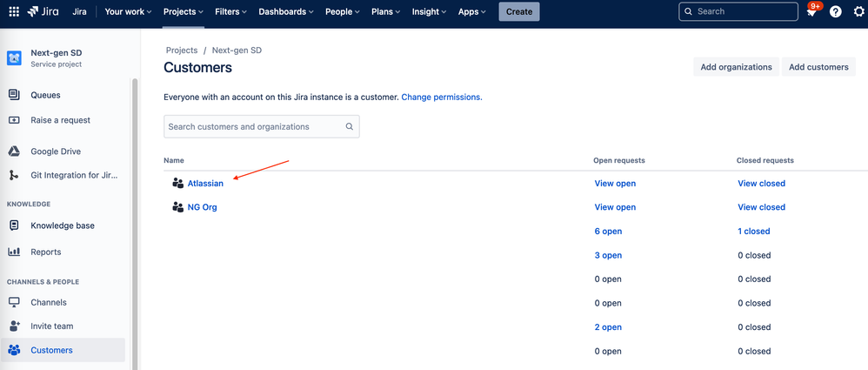Click View closed for NG Org
This screenshot has height=370, width=868.
pos(761,207)
